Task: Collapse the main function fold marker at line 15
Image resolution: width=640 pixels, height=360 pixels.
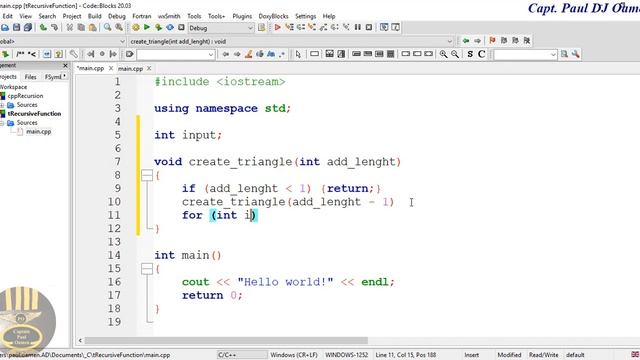Action: click(147, 269)
